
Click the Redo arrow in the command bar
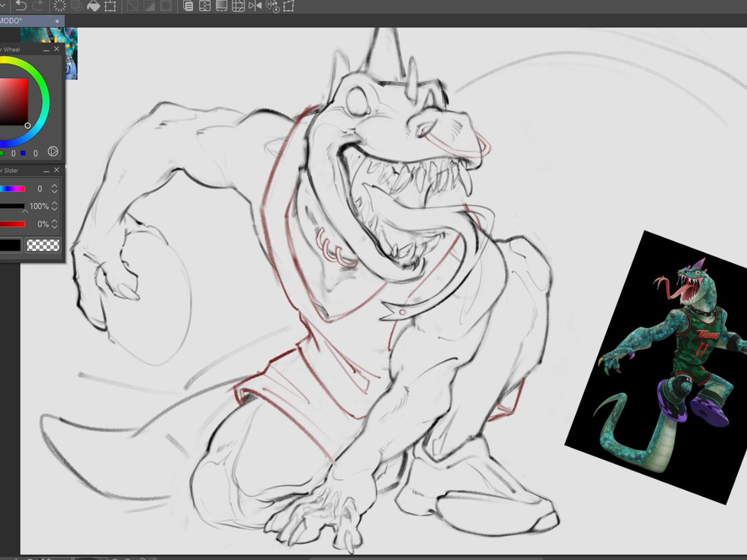pos(38,6)
